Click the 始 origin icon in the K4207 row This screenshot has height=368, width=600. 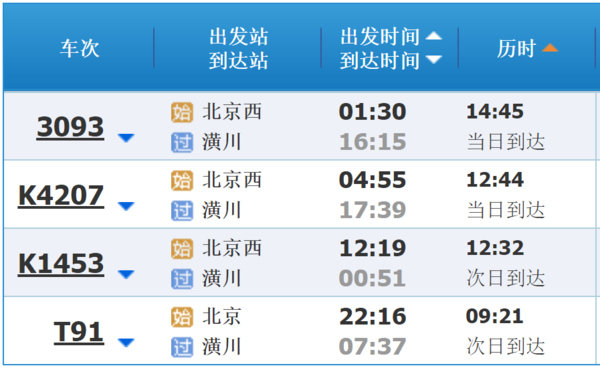pos(182,181)
